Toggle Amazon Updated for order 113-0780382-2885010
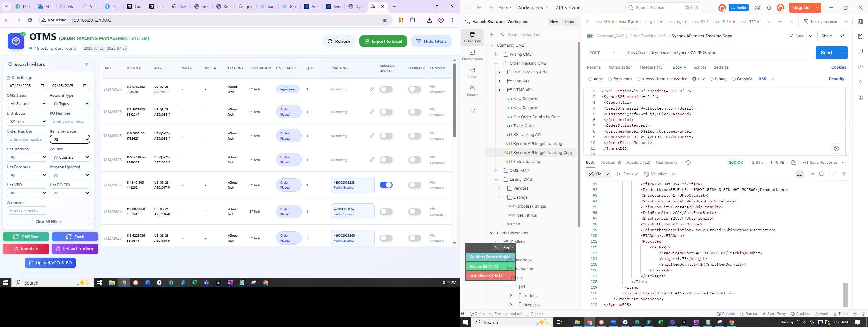This screenshot has height=327, width=868. point(386,89)
